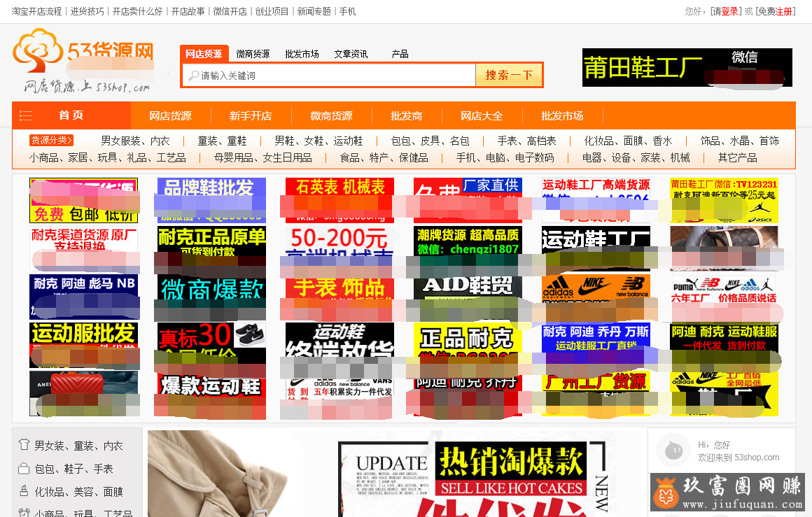Open the 开店卖什么好 top link

coord(137,11)
